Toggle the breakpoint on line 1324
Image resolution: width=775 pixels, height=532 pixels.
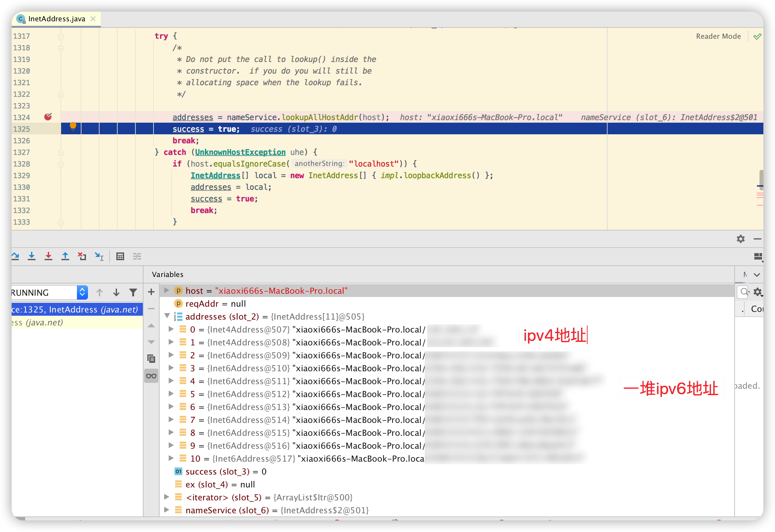(x=48, y=117)
